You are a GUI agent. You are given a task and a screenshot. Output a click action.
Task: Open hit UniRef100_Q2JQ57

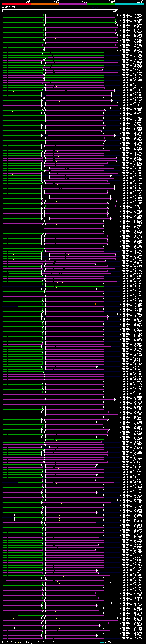[131, 25]
